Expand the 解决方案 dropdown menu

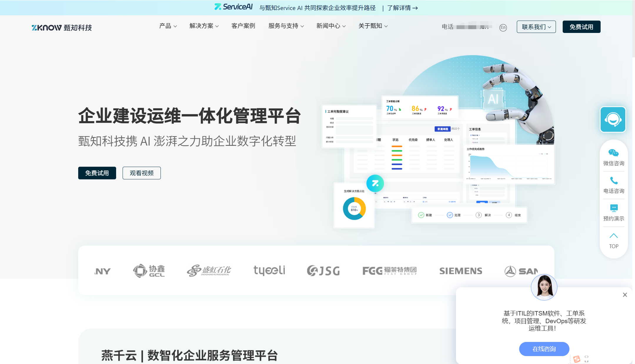(204, 26)
